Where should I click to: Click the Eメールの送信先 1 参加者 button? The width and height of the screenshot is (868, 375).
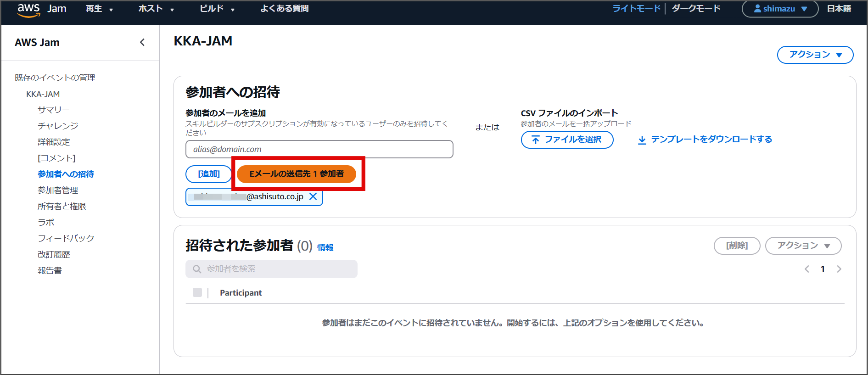click(x=297, y=174)
